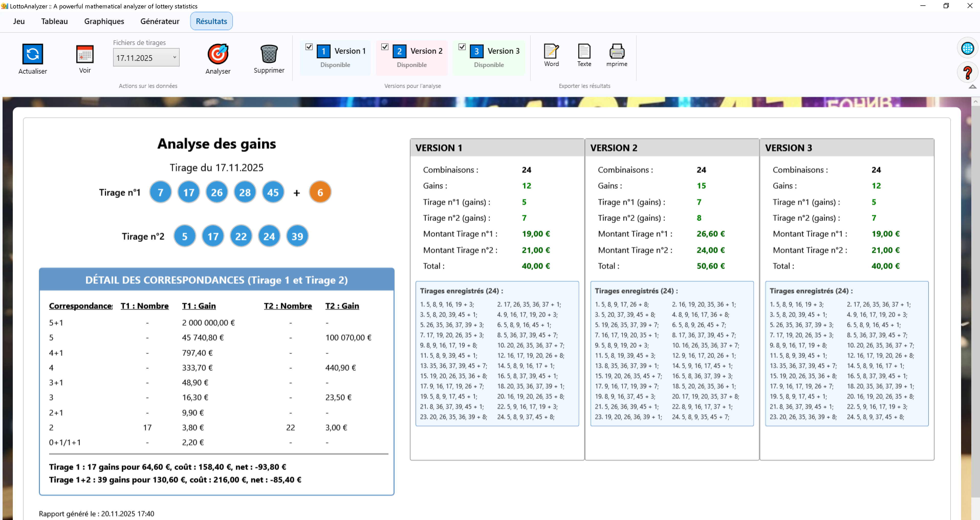This screenshot has height=520, width=980.
Task: Click the Supprimer trash bin icon
Action: (x=269, y=54)
